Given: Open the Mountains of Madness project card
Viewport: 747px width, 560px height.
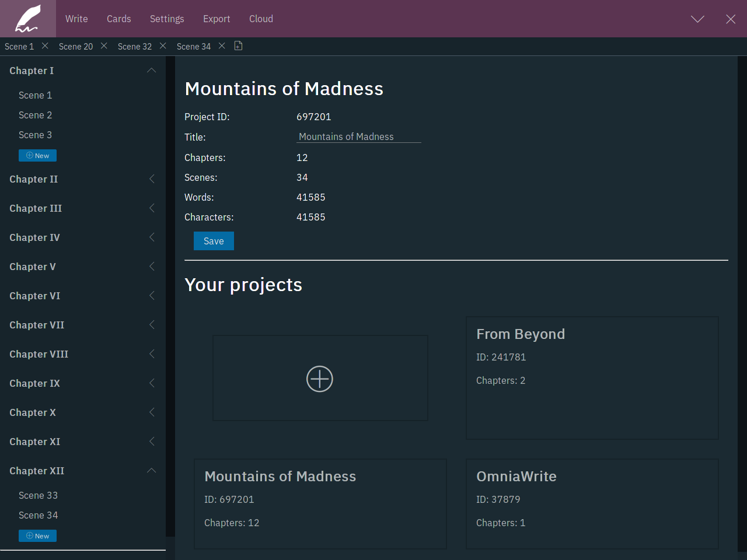Looking at the screenshot, I should (x=320, y=504).
